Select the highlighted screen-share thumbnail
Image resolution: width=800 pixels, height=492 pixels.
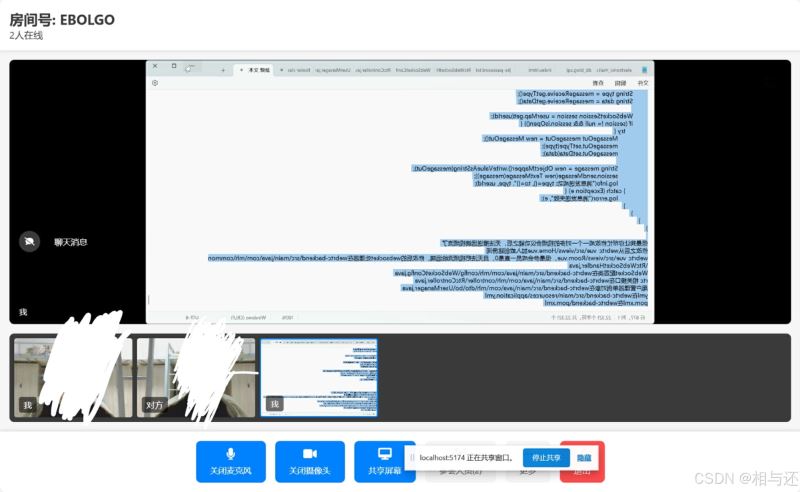pyautogui.click(x=319, y=378)
